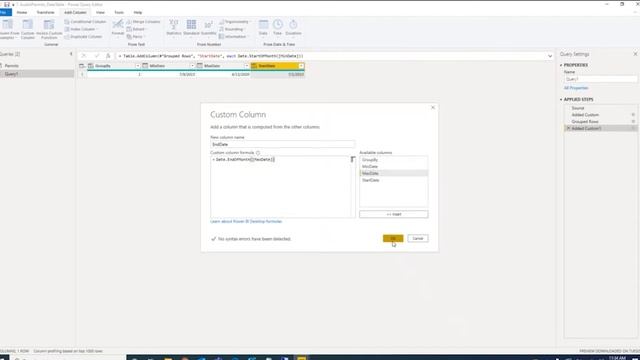Click the Merge Columns ribbon item
This screenshot has width=640, height=360.
coord(143,22)
